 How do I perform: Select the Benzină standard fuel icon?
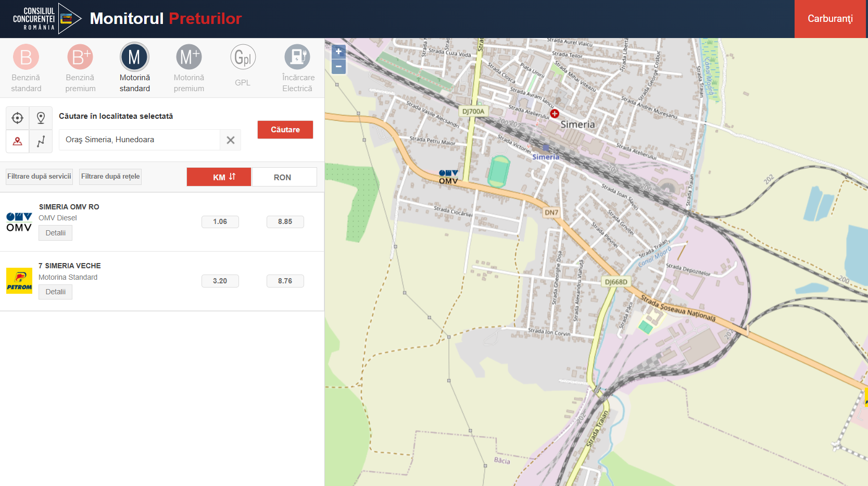point(26,57)
